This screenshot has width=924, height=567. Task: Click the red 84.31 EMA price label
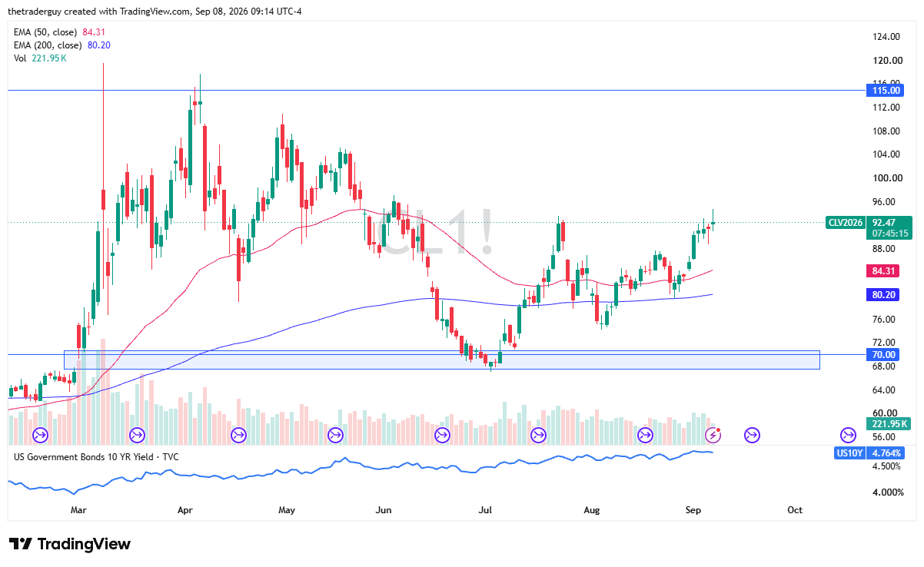[882, 271]
